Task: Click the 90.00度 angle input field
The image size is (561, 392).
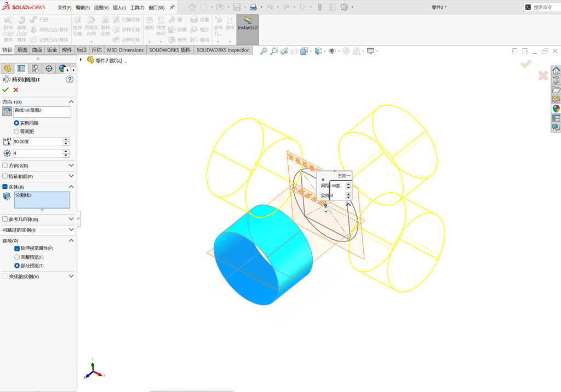Action: tap(38, 142)
